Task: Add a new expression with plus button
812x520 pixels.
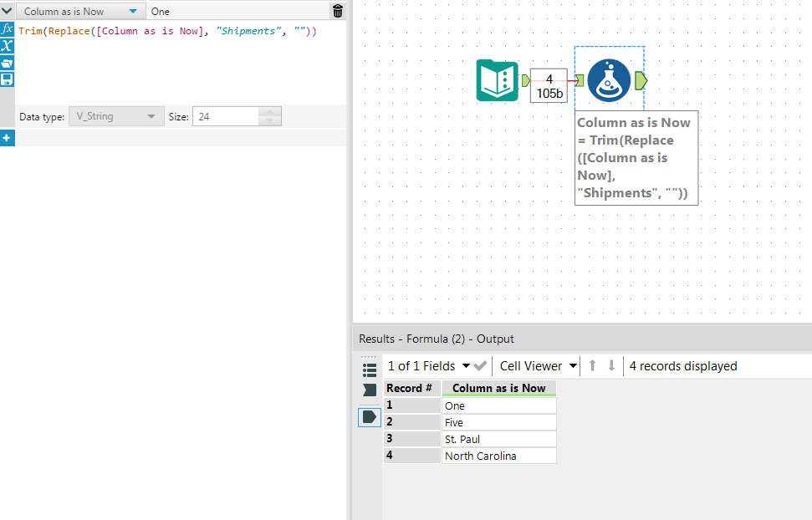Action: point(7,138)
